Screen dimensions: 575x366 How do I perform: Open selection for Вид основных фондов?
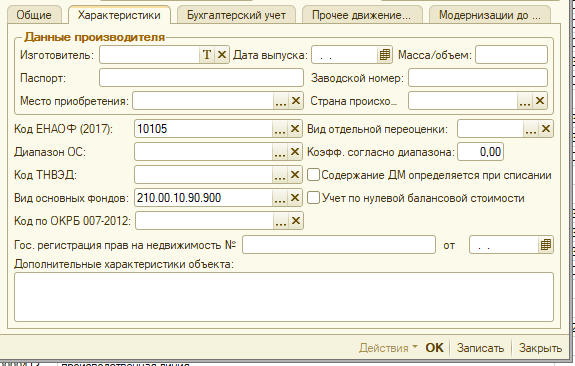click(x=280, y=198)
